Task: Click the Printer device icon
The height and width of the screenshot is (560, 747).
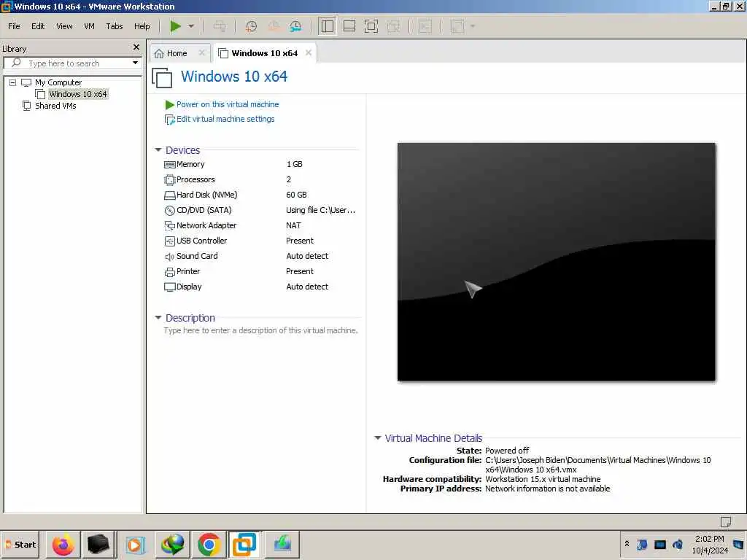Action: 169,272
